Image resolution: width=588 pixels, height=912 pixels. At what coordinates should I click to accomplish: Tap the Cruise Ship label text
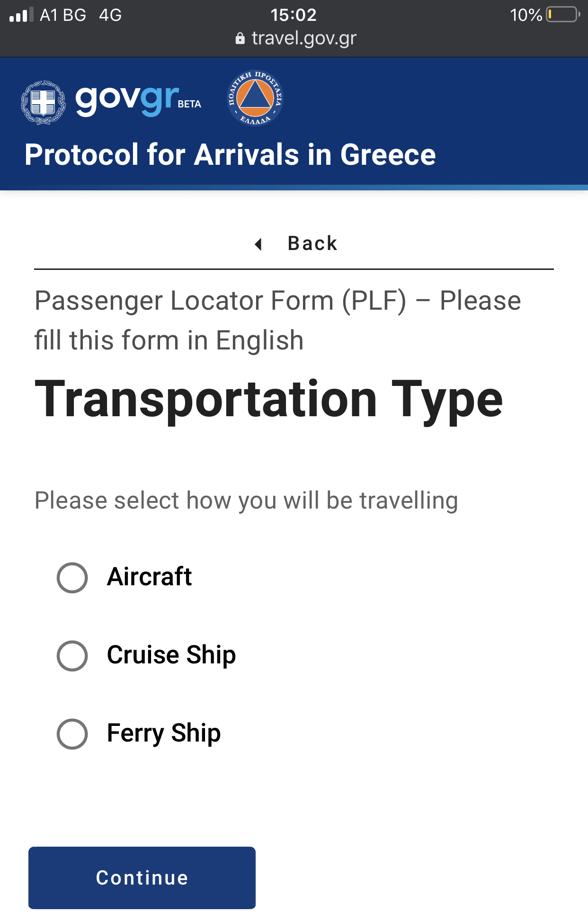tap(171, 655)
